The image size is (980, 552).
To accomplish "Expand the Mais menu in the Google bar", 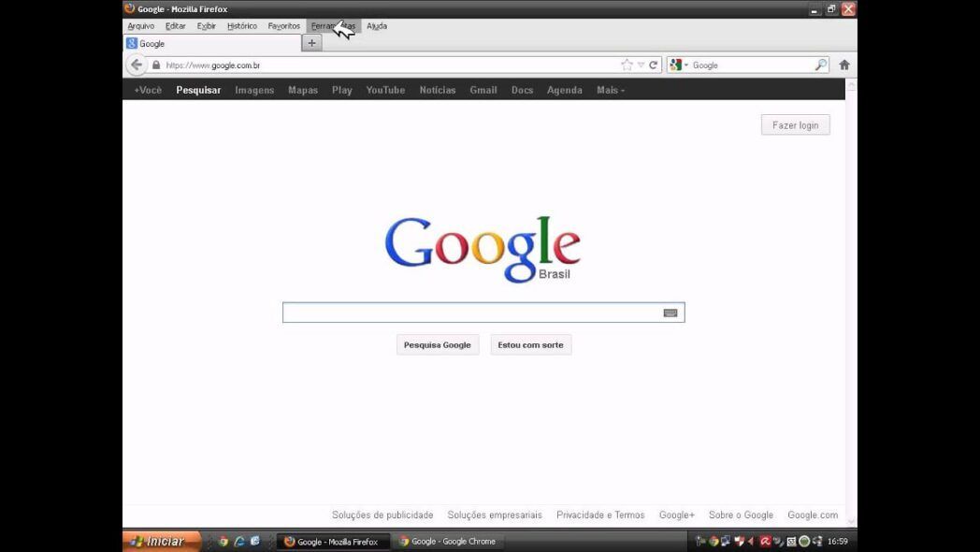I will pos(611,90).
